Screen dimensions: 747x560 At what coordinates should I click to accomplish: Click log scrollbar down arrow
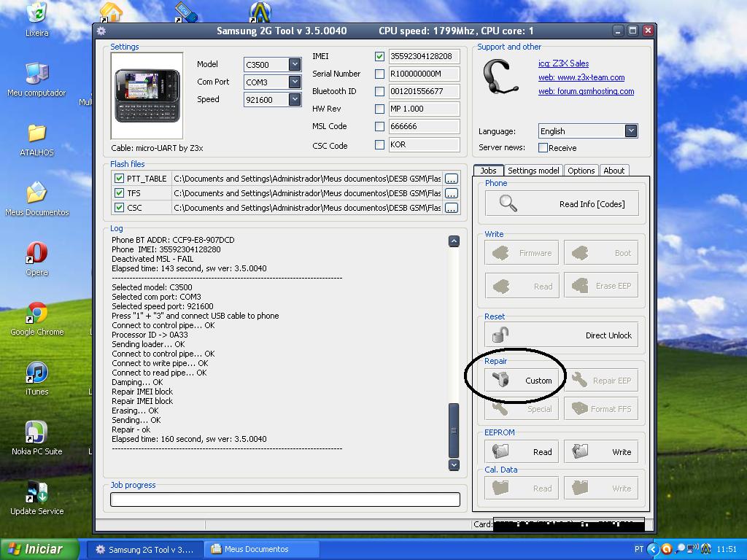point(454,464)
